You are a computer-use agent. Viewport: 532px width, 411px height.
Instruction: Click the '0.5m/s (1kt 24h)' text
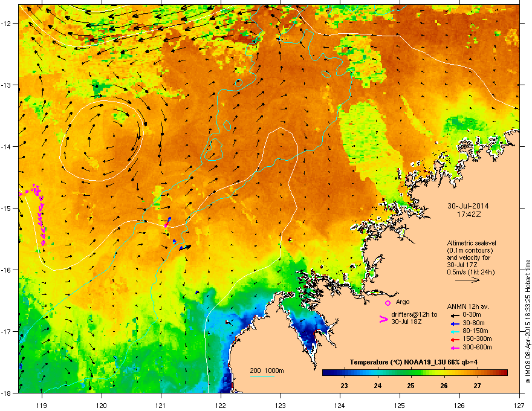(x=470, y=272)
